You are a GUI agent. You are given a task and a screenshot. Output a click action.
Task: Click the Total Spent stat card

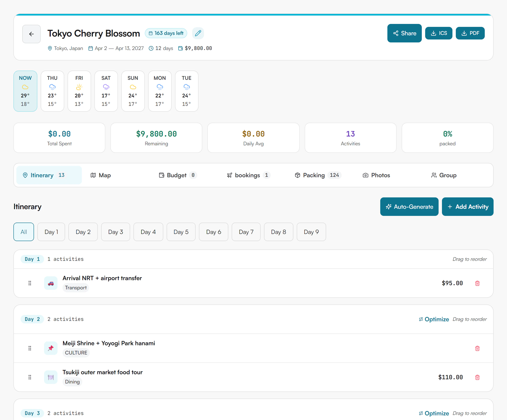coord(59,138)
